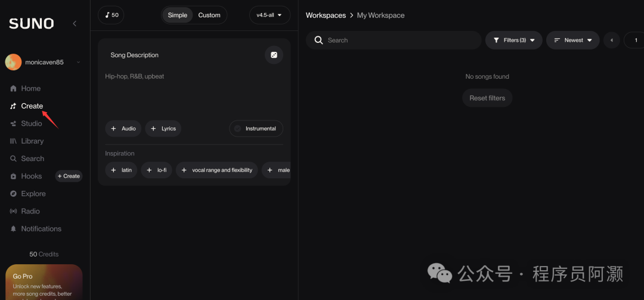
Task: Click the Home house icon
Action: pos(14,88)
